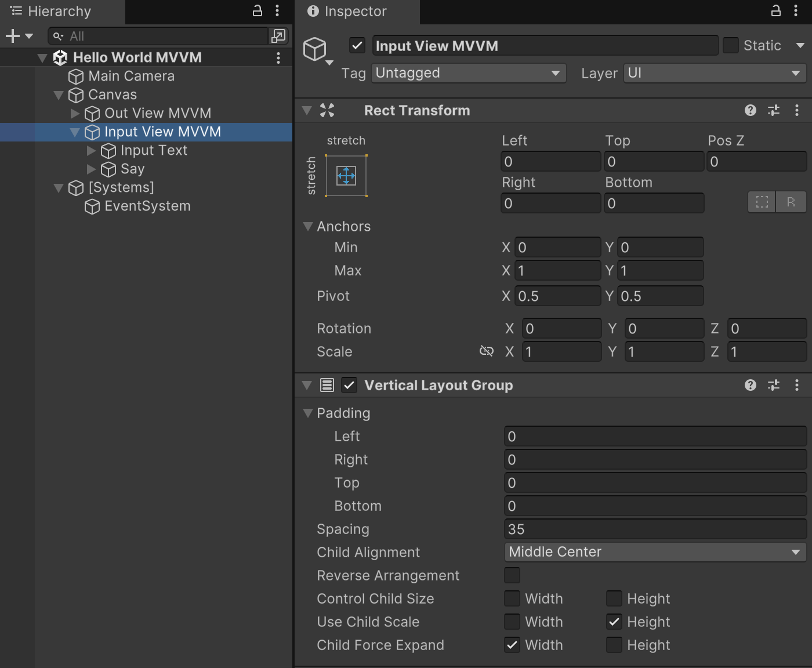Click the blueprint mode button in Rect Transform
The height and width of the screenshot is (668, 812).
pos(762,202)
